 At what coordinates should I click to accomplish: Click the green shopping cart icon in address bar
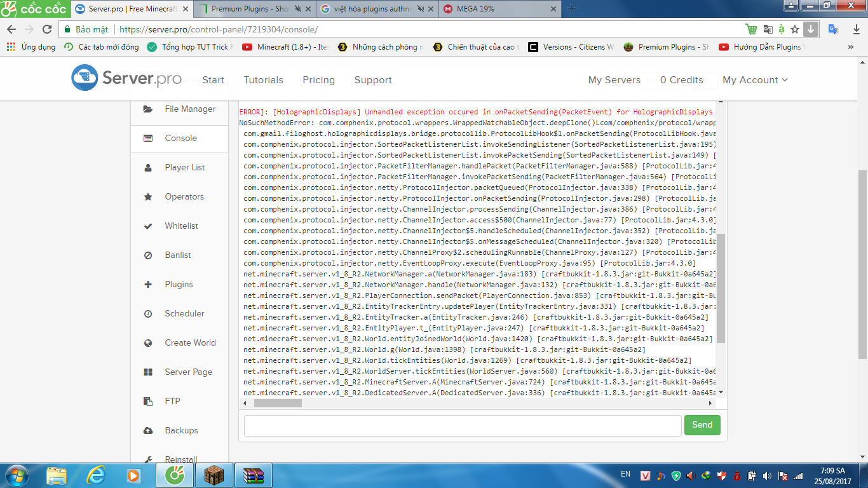(752, 29)
